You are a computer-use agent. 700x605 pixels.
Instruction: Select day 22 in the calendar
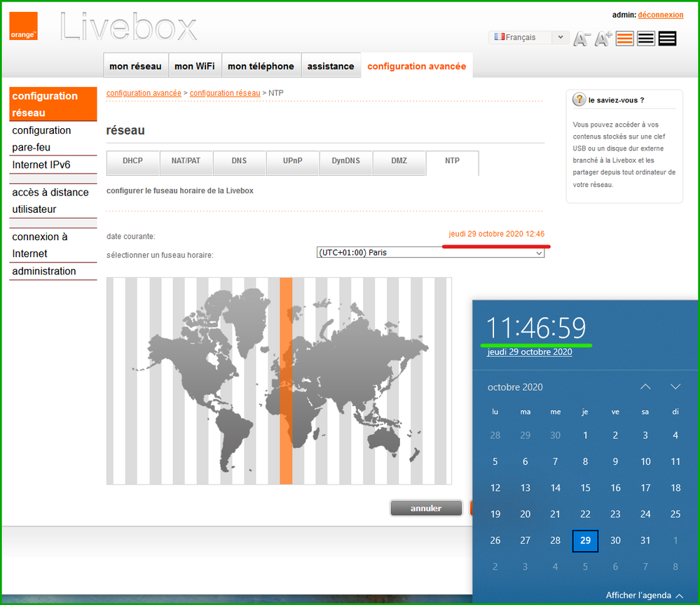[585, 514]
